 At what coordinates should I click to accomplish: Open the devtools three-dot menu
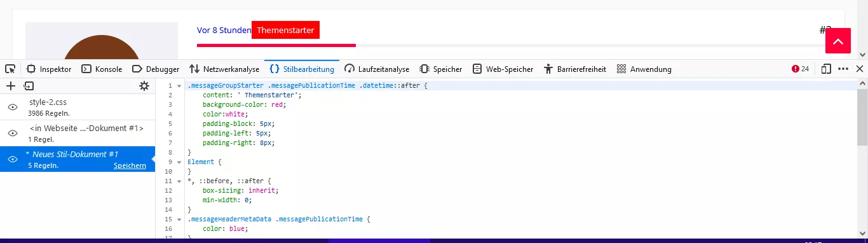(843, 69)
